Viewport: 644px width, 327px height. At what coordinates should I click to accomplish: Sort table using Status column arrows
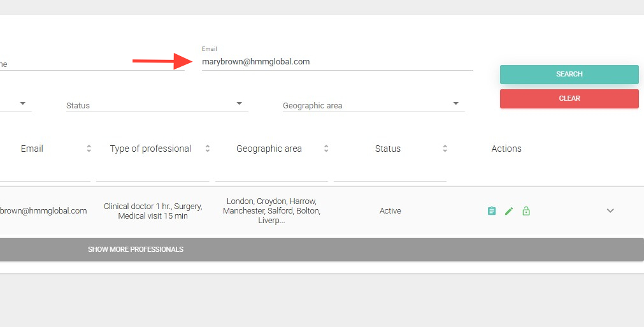click(x=445, y=149)
